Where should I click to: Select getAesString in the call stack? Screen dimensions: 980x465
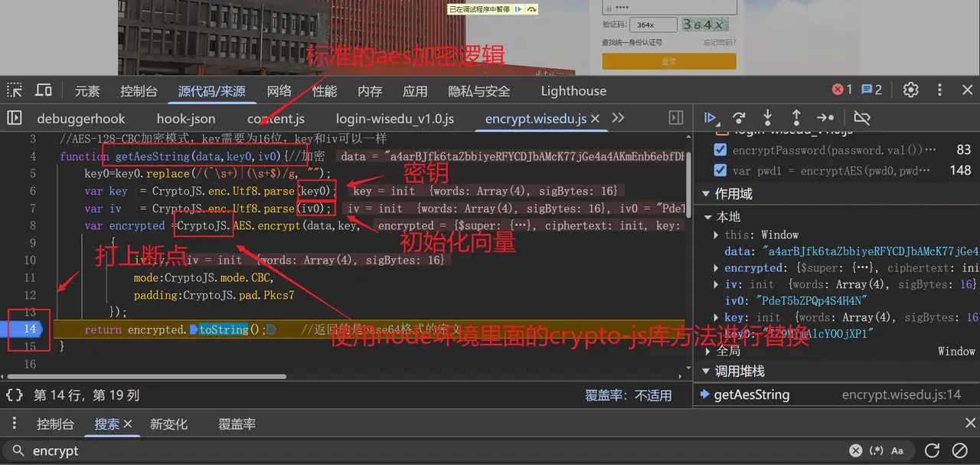click(x=751, y=395)
